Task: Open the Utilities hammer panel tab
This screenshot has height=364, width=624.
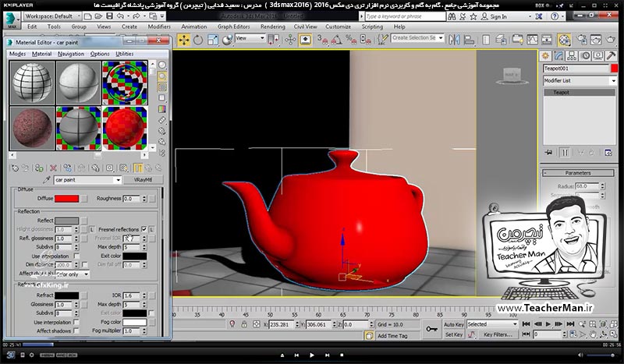Action: [611, 55]
